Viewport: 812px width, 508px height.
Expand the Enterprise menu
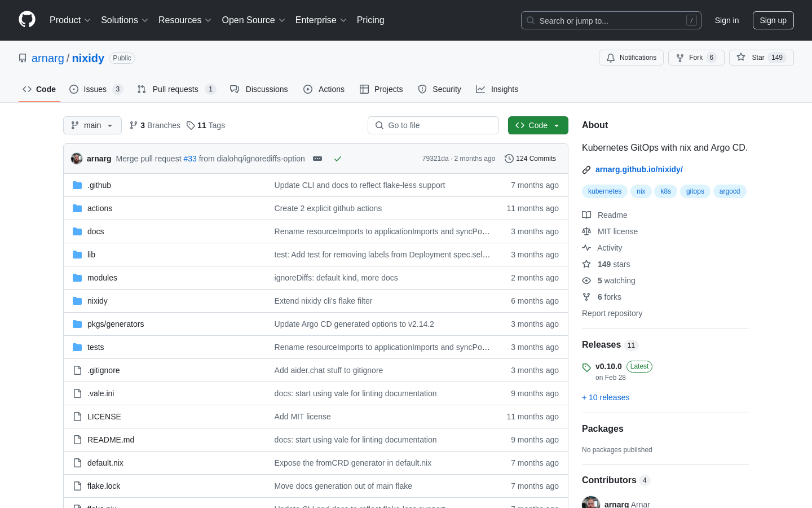(321, 20)
